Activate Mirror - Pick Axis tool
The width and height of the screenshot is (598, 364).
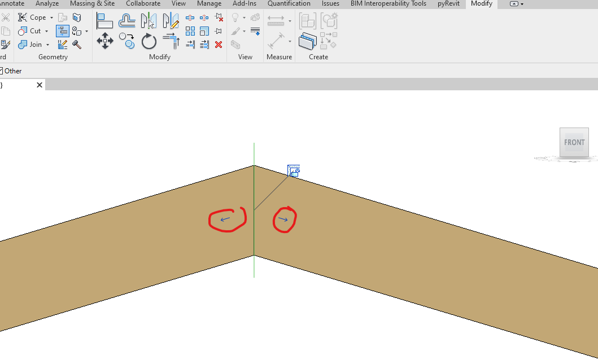[149, 20]
